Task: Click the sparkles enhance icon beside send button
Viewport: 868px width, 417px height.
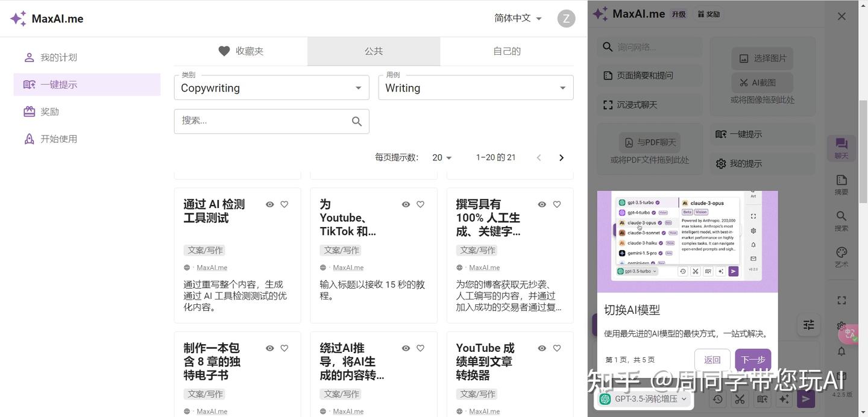Action: pos(784,399)
